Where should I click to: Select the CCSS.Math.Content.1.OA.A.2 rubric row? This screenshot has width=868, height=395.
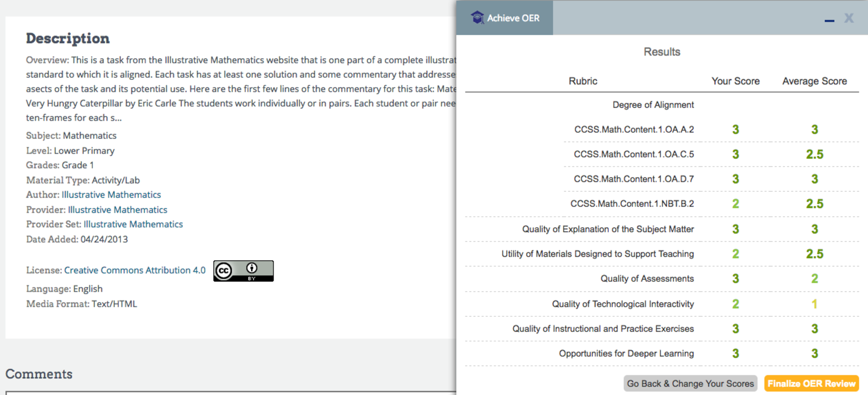click(634, 129)
